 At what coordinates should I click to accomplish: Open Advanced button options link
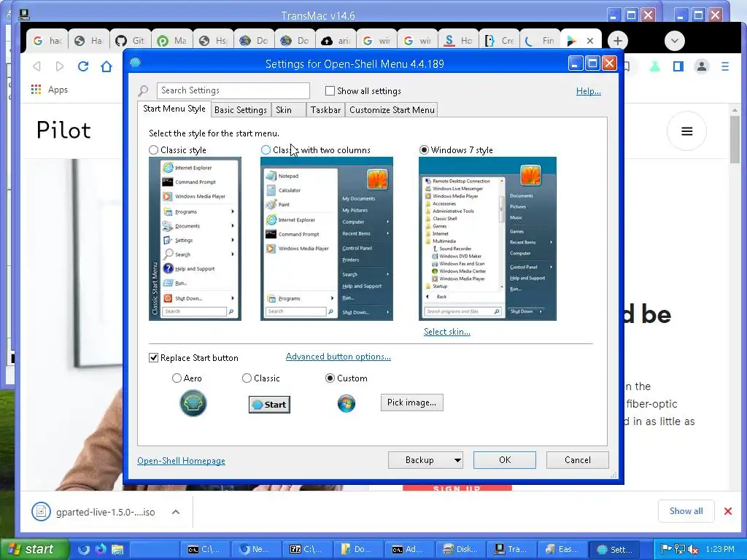[338, 357]
